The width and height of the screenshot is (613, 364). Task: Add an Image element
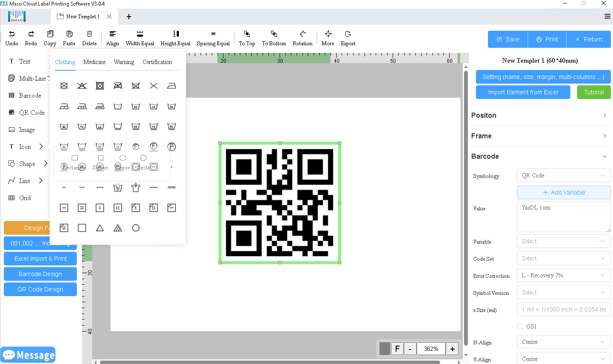(22, 130)
